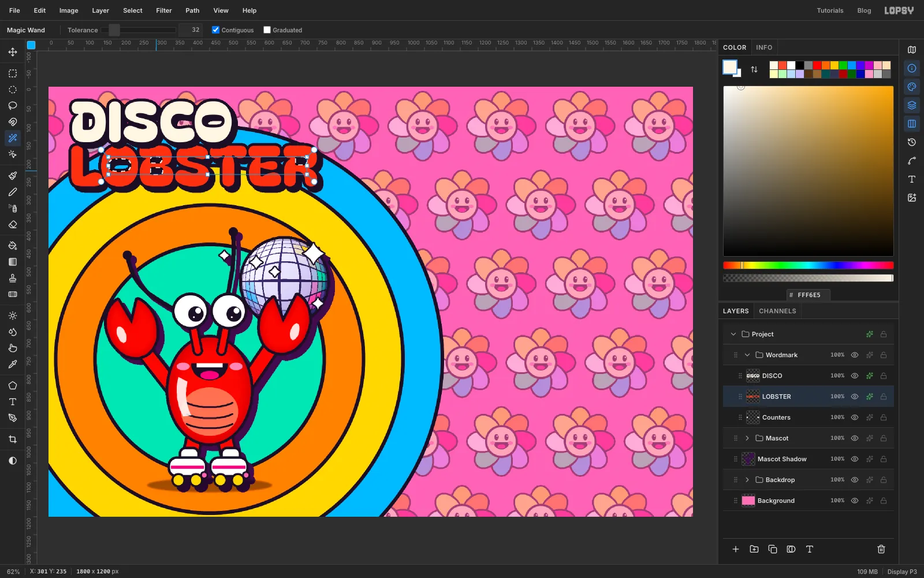Add a new layer with plus icon
The height and width of the screenshot is (578, 924).
736,549
